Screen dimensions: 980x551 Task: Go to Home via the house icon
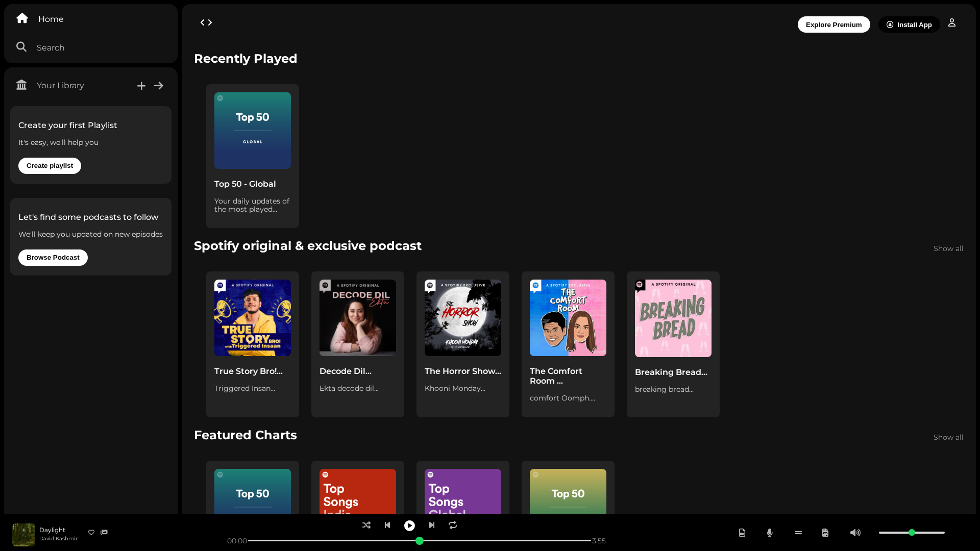(x=22, y=18)
